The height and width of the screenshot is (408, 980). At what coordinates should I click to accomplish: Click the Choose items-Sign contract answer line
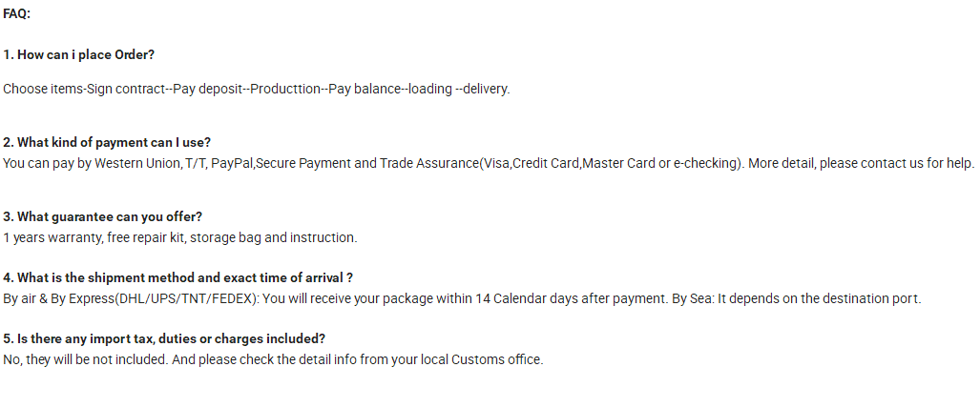point(257,89)
